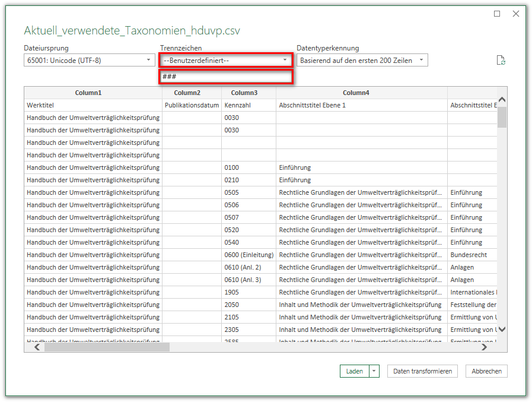Maximize the import dialog window

click(x=497, y=14)
